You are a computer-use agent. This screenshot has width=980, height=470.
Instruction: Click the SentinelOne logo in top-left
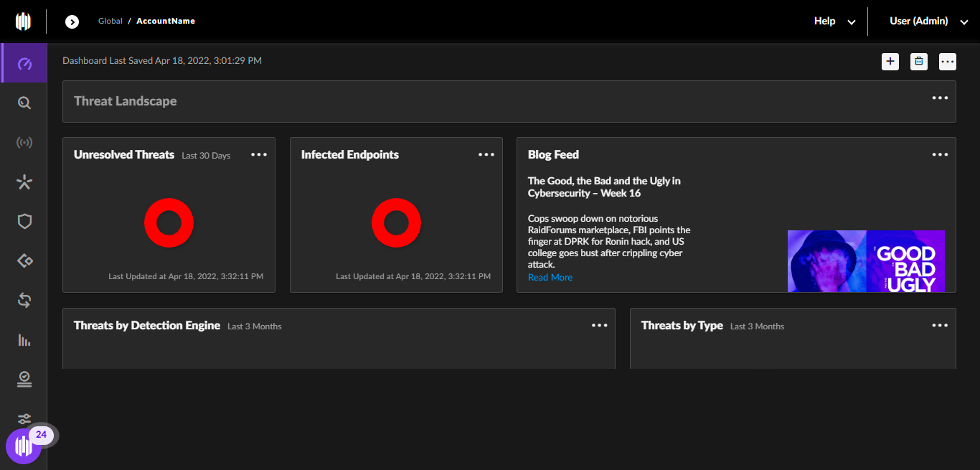[x=24, y=22]
